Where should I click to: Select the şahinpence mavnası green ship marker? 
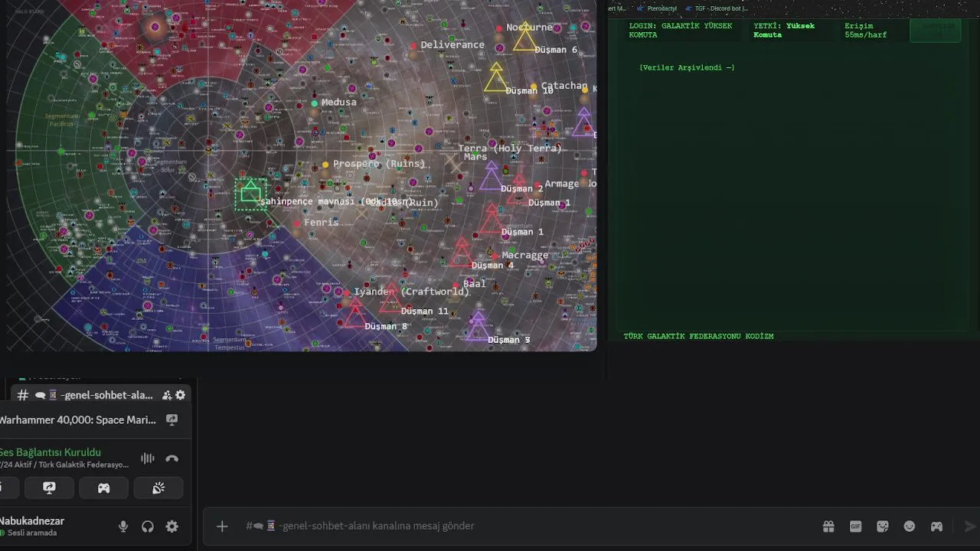[250, 194]
